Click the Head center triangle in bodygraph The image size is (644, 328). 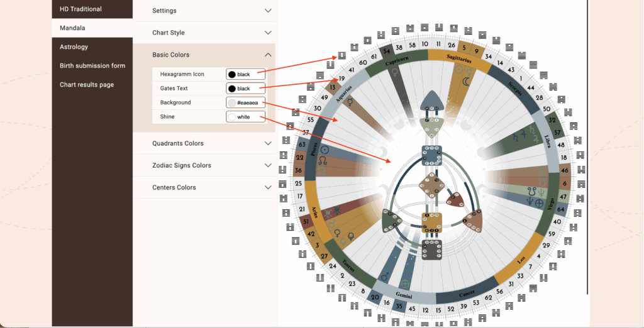[431, 100]
